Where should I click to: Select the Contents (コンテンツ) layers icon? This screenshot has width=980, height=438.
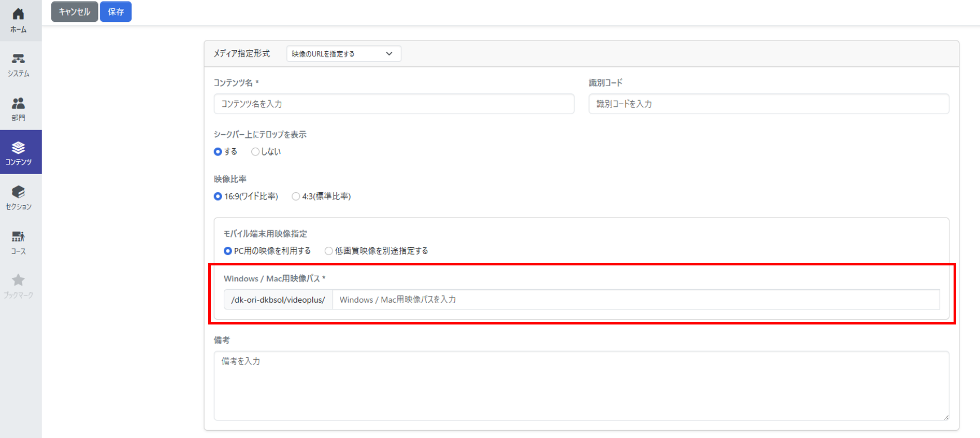18,148
